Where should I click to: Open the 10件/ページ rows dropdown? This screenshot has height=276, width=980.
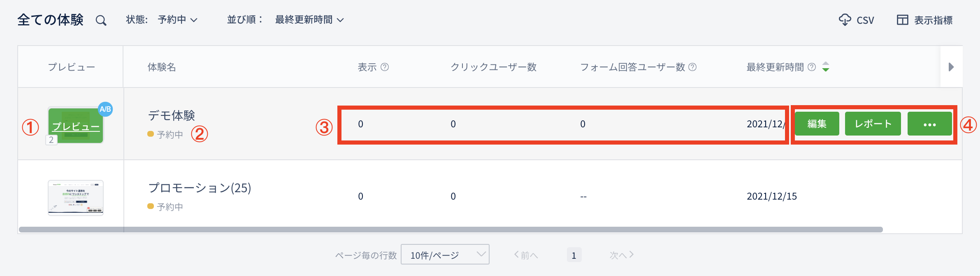click(445, 255)
